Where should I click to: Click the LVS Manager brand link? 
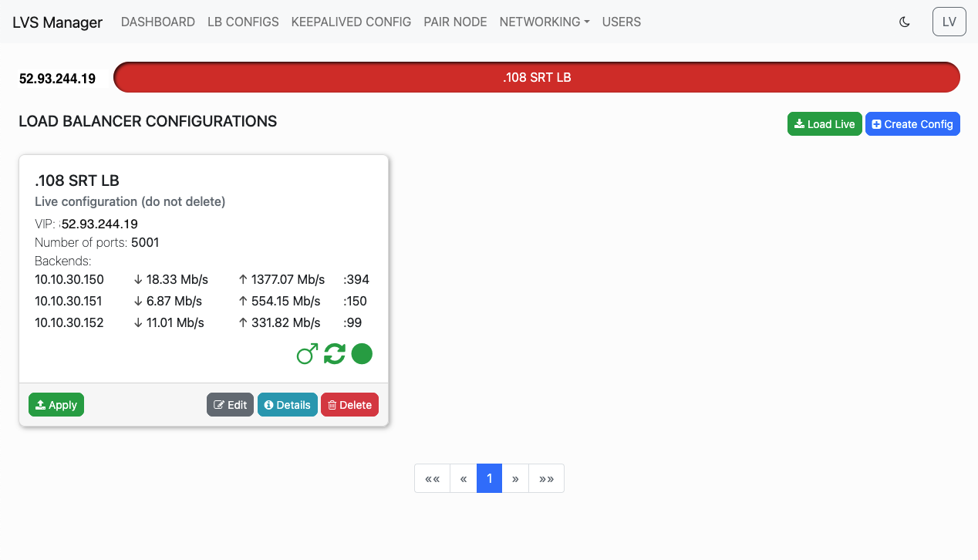(57, 22)
